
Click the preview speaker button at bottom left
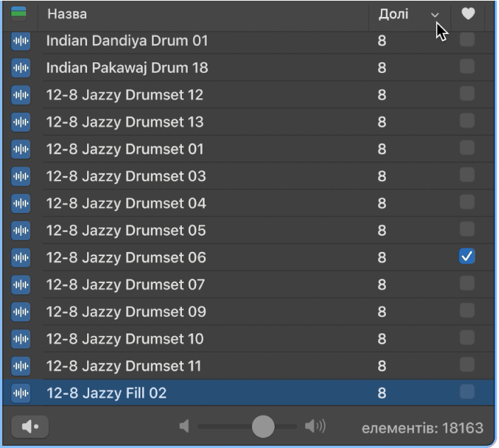click(30, 427)
